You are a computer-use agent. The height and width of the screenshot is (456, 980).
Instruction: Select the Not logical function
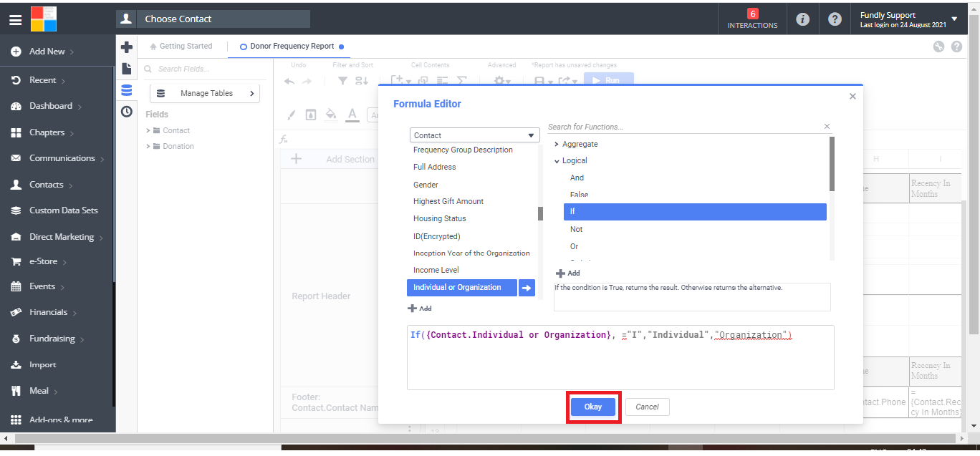(576, 229)
